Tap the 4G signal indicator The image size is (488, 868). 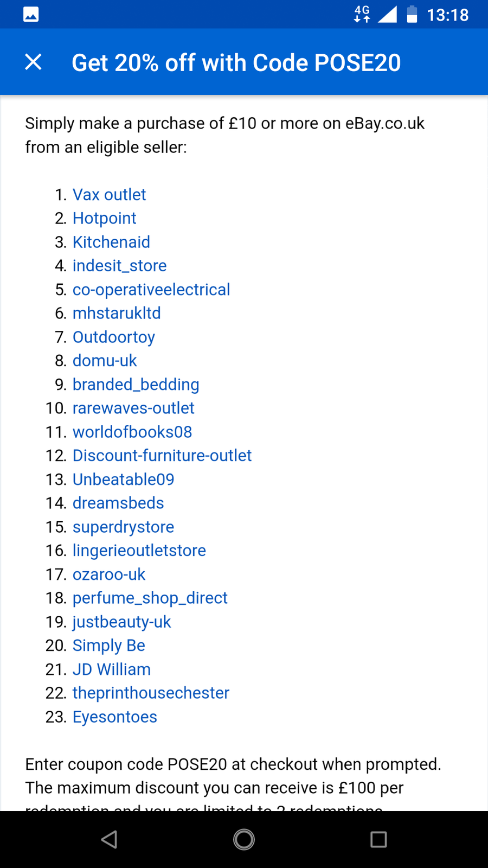(362, 14)
